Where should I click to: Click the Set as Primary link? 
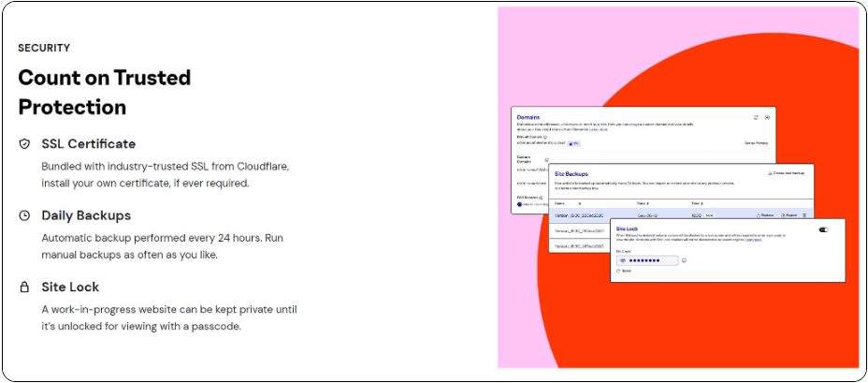coord(756,143)
